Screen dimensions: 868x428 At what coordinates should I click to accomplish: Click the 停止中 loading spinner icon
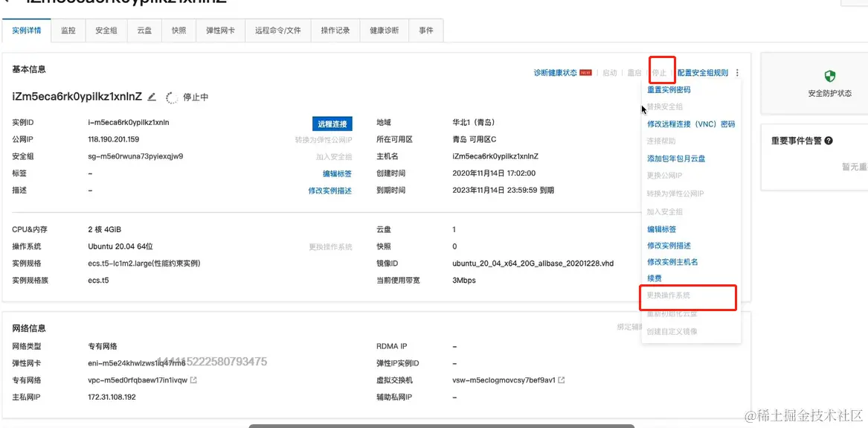tap(172, 98)
